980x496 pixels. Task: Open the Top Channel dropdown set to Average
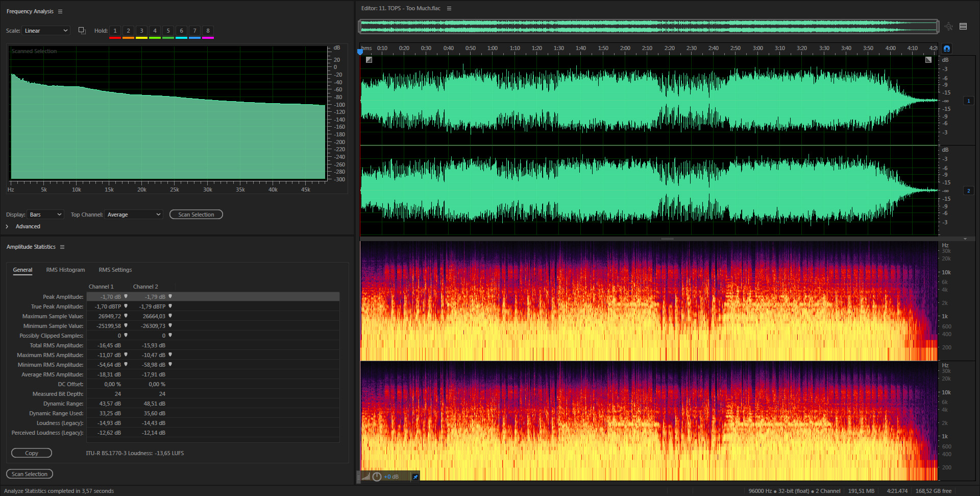click(134, 215)
